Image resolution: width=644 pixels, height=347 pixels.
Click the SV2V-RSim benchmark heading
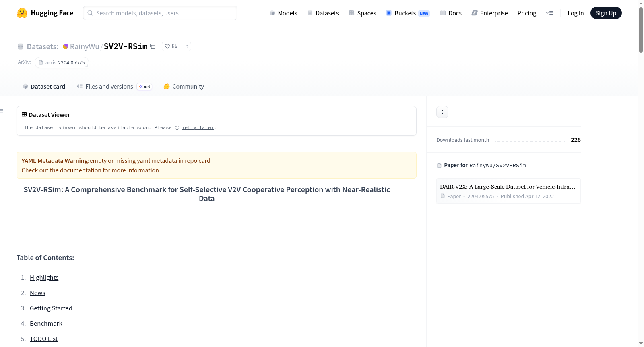pyautogui.click(x=207, y=194)
